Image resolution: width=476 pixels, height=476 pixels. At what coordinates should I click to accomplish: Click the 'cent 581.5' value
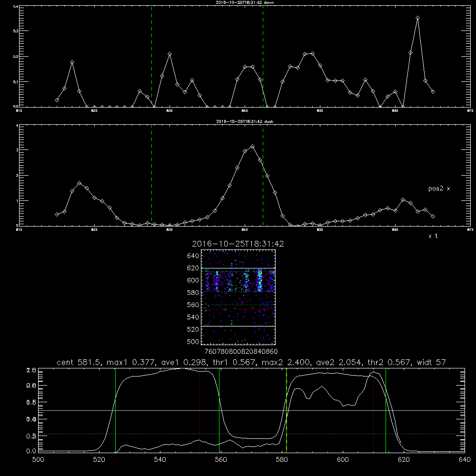(x=79, y=362)
